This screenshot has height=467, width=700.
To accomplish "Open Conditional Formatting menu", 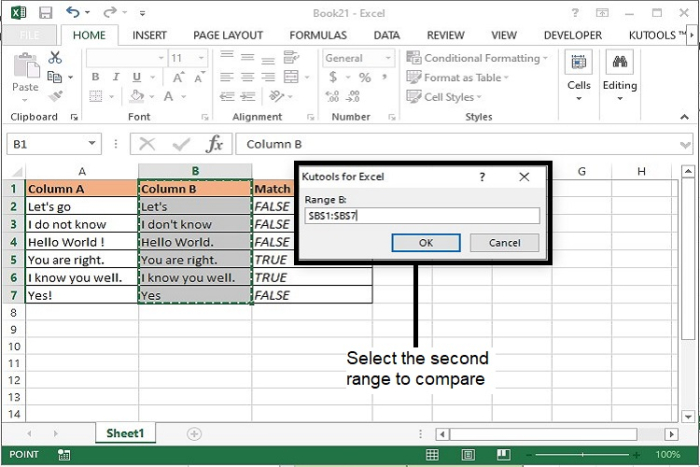I will (477, 58).
